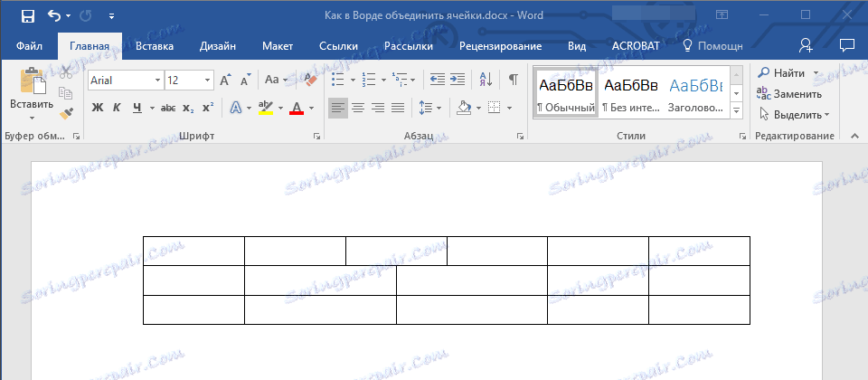
Task: Increase the paragraph indent
Action: [458, 80]
